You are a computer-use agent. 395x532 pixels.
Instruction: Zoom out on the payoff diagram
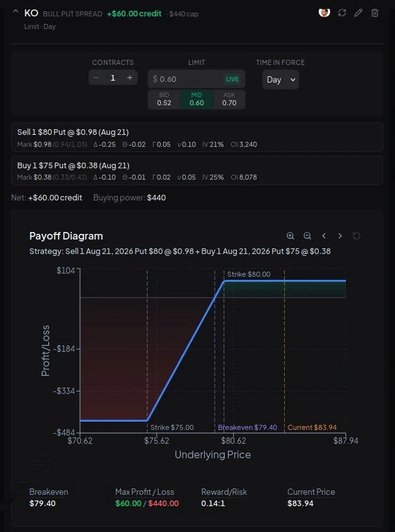click(307, 236)
